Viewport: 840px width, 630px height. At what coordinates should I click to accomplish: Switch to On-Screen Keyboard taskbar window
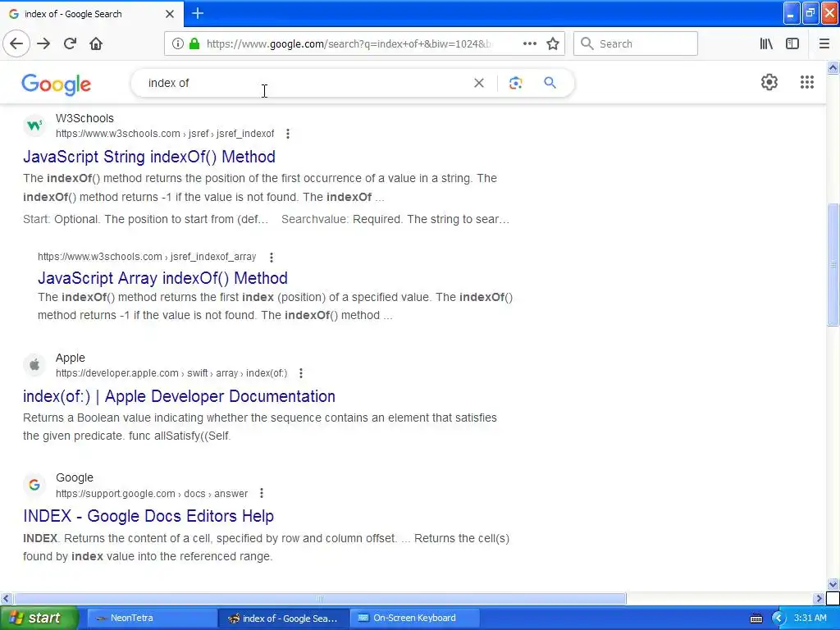[414, 618]
